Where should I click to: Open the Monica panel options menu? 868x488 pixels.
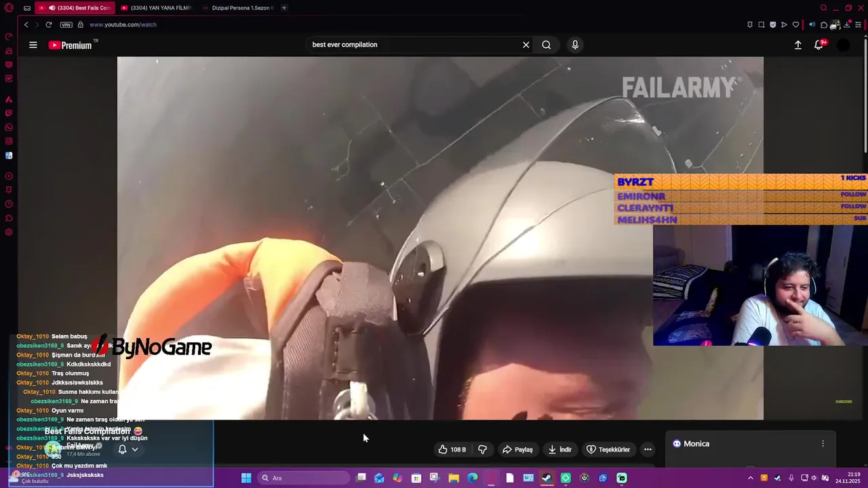(823, 444)
